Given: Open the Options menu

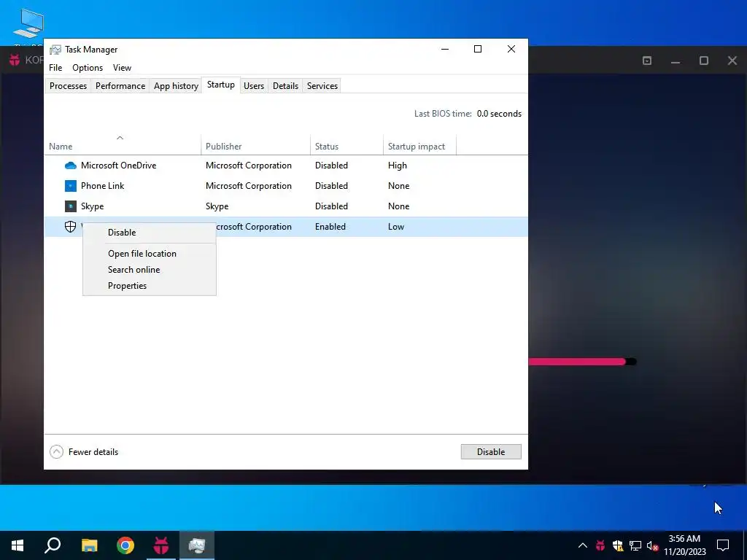Looking at the screenshot, I should tap(88, 68).
